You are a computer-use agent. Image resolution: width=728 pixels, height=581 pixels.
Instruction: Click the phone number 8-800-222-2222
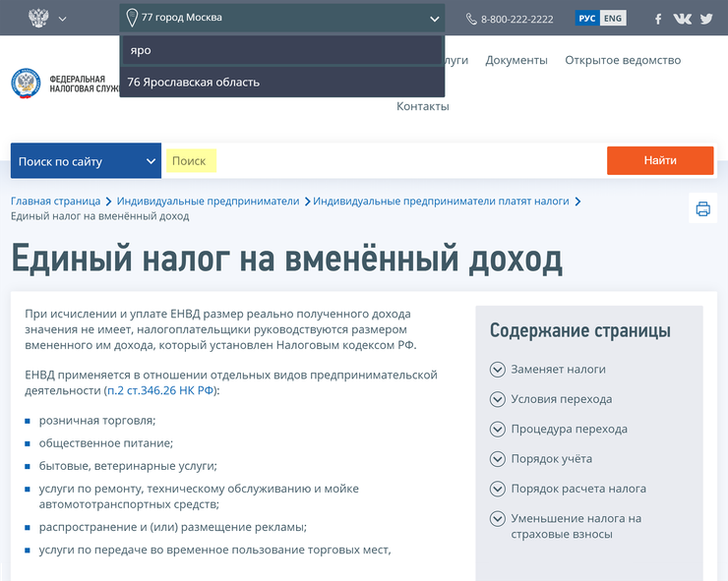point(510,19)
